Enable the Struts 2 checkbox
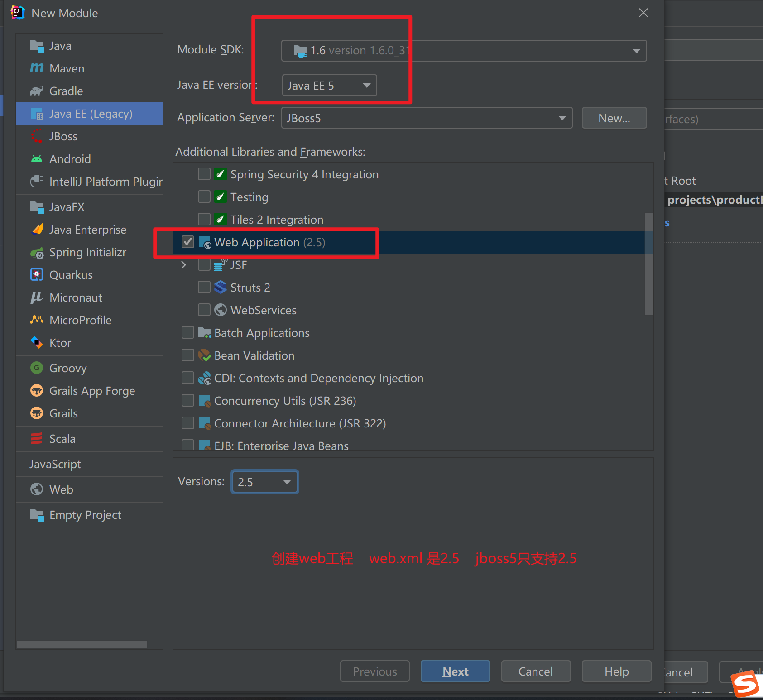This screenshot has height=700, width=763. 204,288
